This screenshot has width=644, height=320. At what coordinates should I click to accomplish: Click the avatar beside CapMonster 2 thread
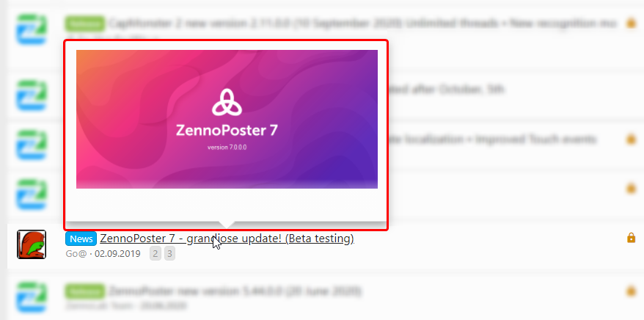[32, 29]
